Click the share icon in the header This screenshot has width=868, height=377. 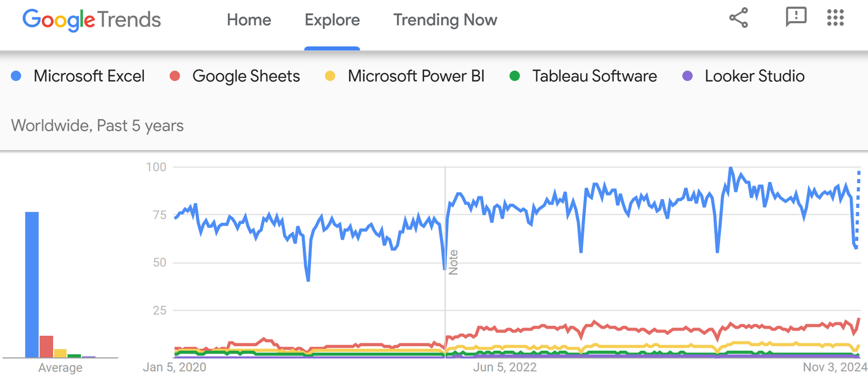[x=738, y=18]
